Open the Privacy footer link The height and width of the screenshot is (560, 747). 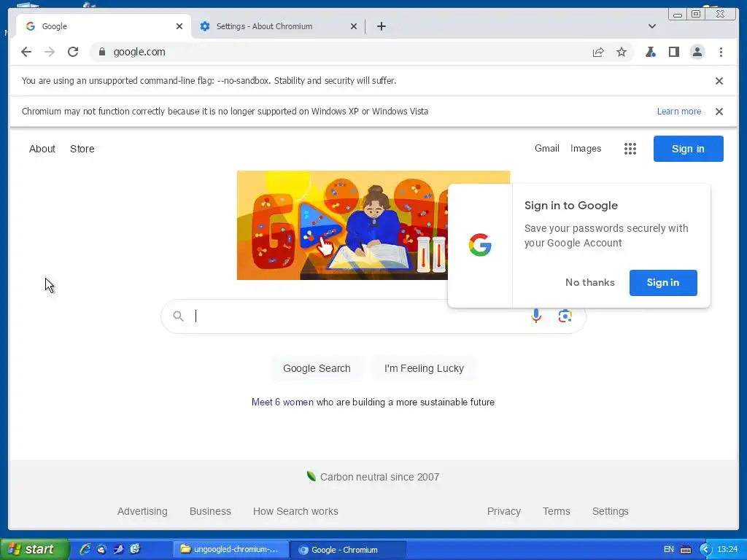pyautogui.click(x=503, y=511)
